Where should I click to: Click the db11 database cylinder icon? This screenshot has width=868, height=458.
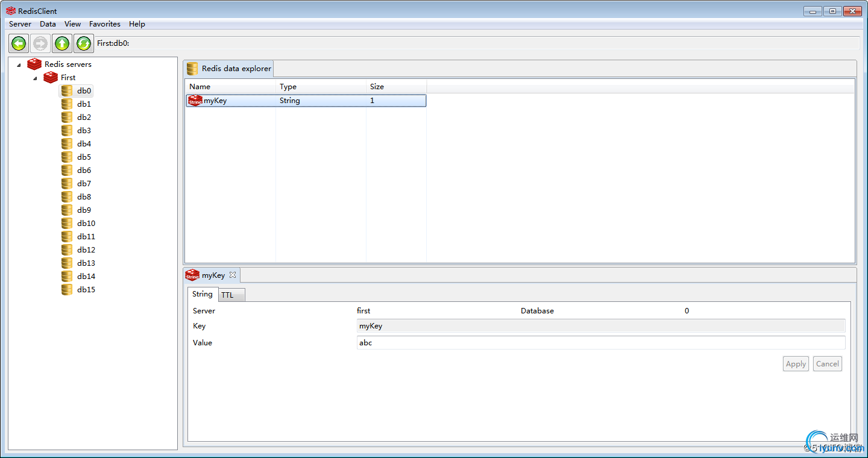[x=67, y=237]
